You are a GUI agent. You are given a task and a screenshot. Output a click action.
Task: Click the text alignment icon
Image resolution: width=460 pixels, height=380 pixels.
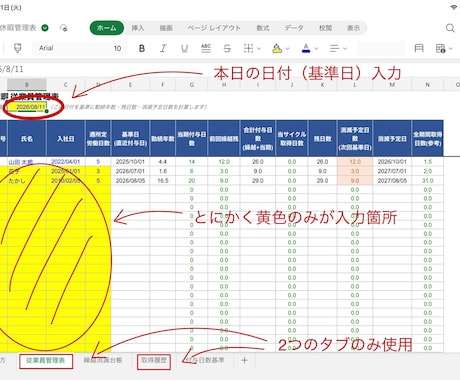point(334,48)
